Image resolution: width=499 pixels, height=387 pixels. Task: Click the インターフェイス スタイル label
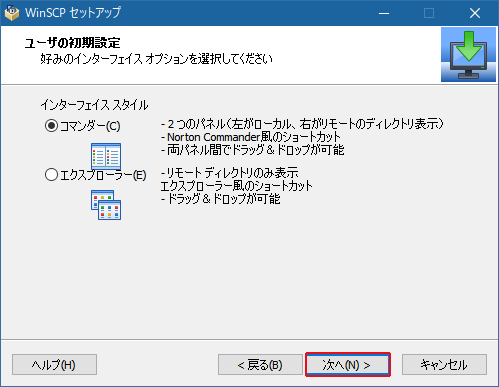[94, 105]
